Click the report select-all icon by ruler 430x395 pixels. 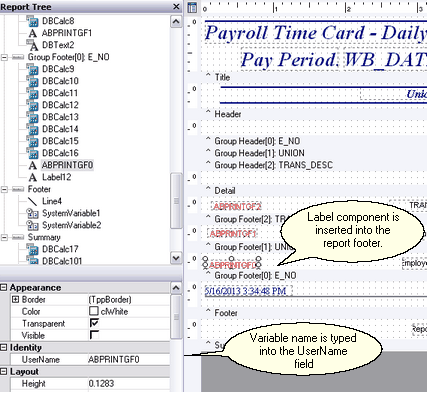[192, 7]
